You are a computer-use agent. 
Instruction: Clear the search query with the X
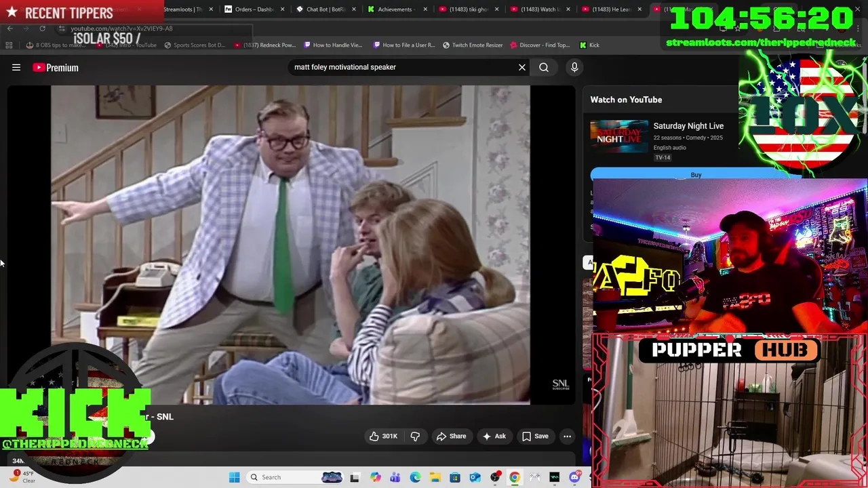[522, 67]
